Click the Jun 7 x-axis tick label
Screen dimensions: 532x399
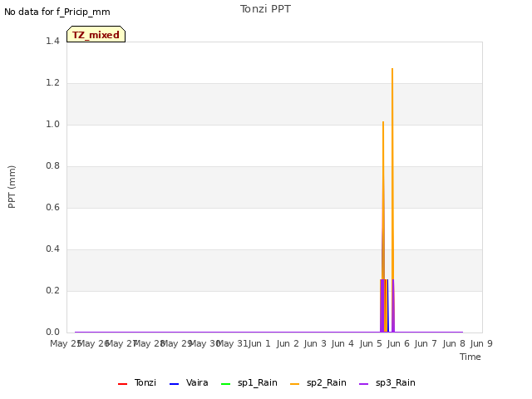(x=426, y=343)
